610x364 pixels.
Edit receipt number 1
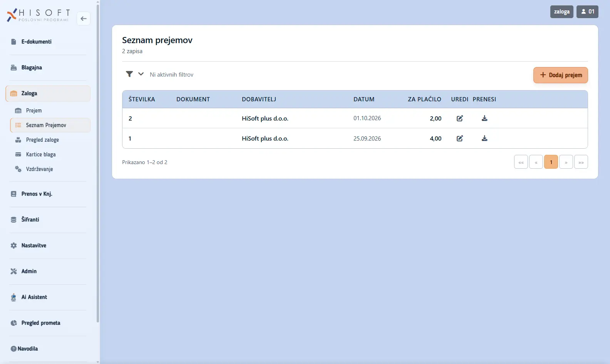[460, 138]
